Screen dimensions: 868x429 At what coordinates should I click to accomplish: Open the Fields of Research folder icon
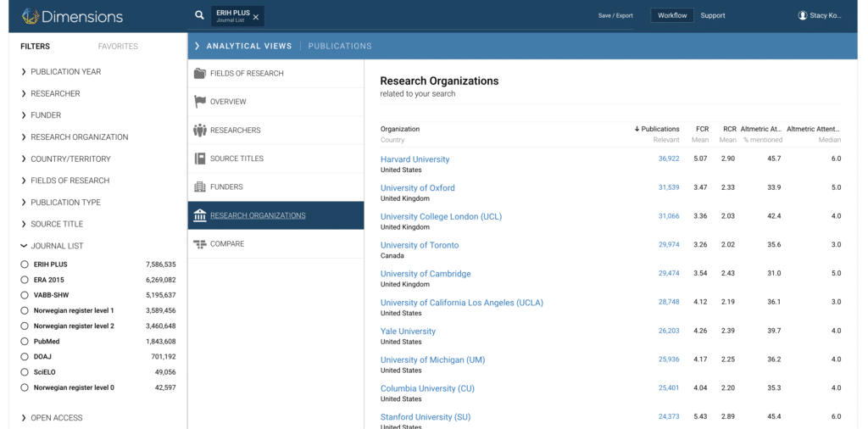click(200, 74)
